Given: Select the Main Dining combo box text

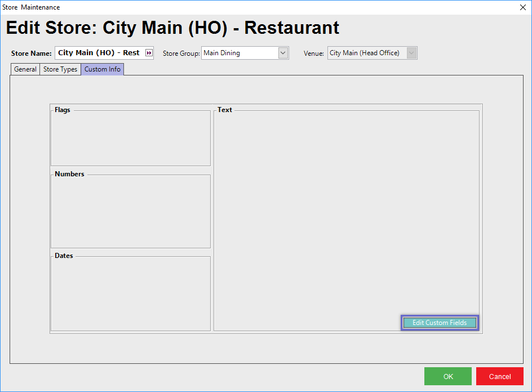Looking at the screenshot, I should click(x=239, y=53).
